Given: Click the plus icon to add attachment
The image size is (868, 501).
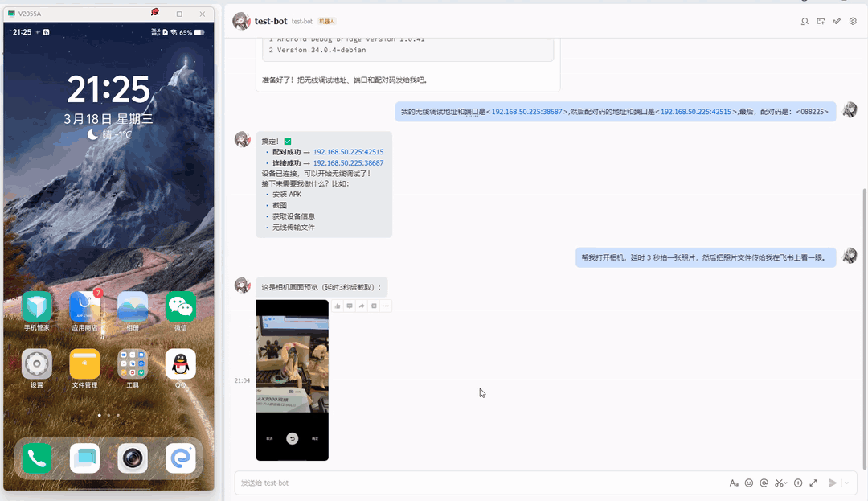Looking at the screenshot, I should [x=798, y=483].
